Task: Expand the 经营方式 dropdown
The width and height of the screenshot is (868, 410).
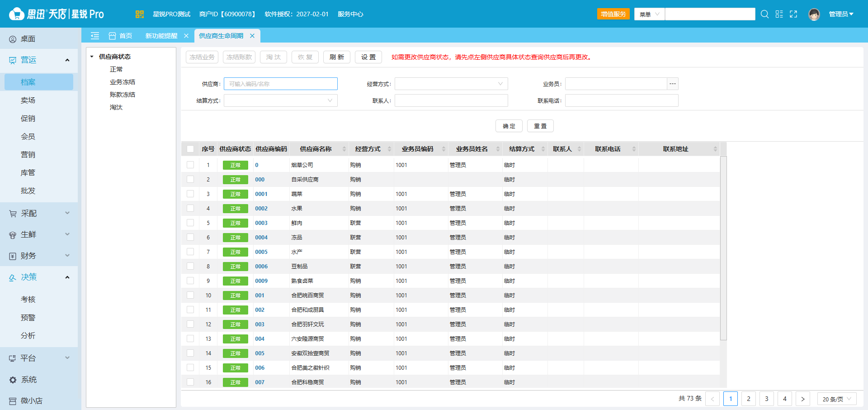Action: [451, 84]
